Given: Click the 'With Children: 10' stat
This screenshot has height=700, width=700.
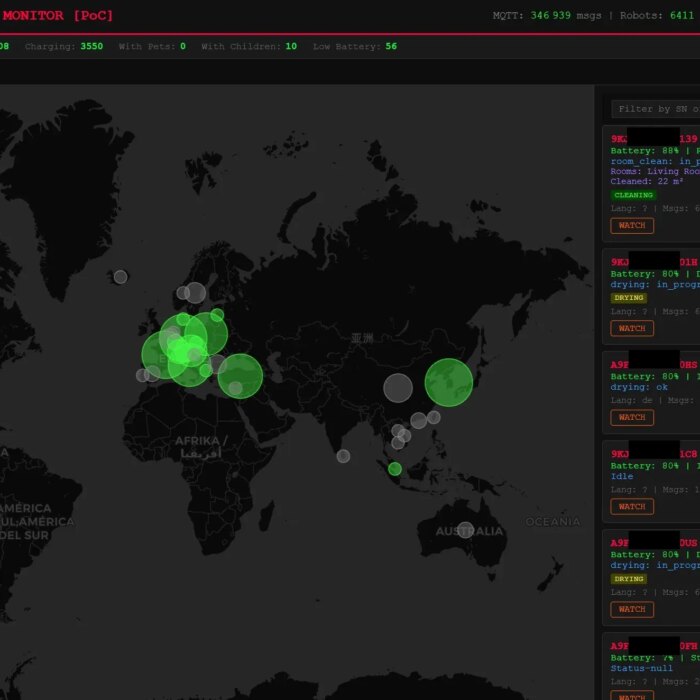Looking at the screenshot, I should 249,46.
